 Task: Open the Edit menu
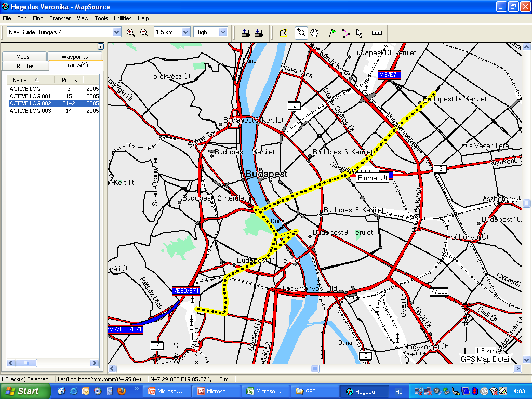pos(22,18)
